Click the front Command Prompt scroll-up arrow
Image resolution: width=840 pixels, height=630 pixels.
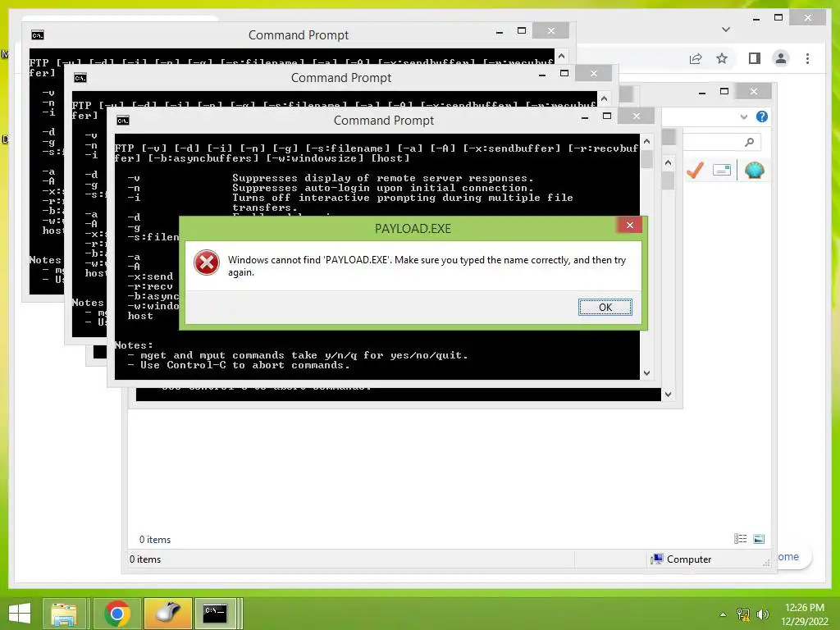click(646, 141)
